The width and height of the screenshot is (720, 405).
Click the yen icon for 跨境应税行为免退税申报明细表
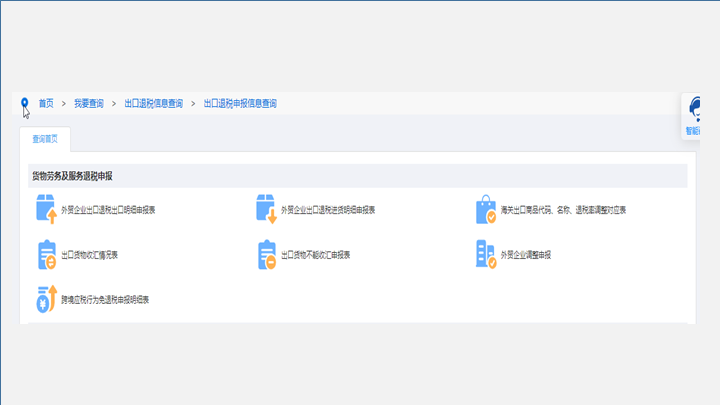(46, 299)
